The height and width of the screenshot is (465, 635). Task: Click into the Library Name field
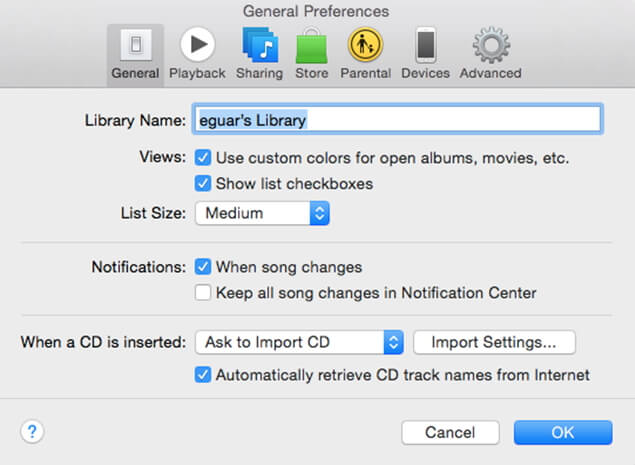coord(398,119)
